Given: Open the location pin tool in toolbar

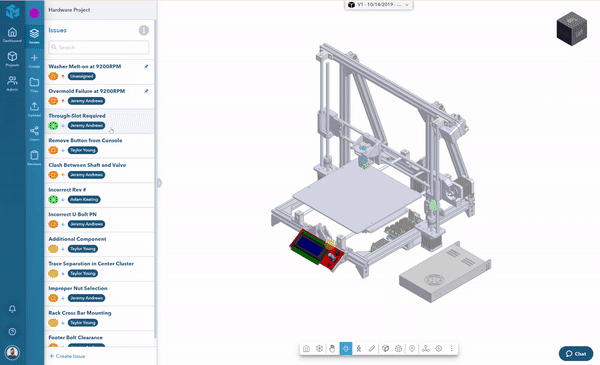Looking at the screenshot, I should [x=412, y=349].
